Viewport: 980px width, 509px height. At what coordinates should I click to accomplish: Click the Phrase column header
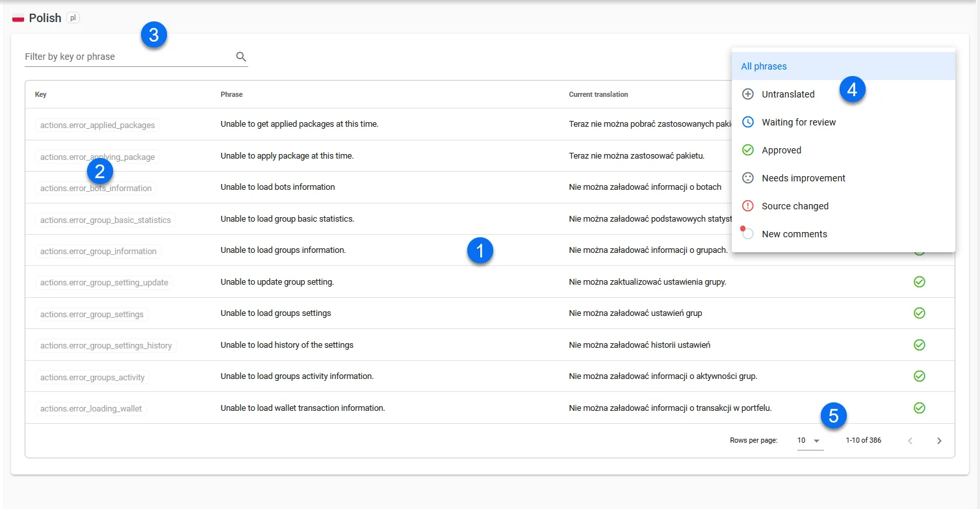[231, 94]
